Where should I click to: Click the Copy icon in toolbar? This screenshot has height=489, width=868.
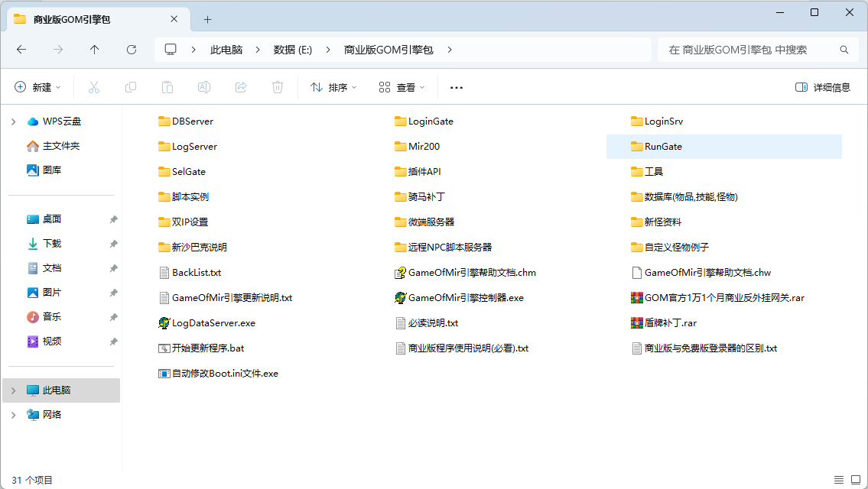131,87
